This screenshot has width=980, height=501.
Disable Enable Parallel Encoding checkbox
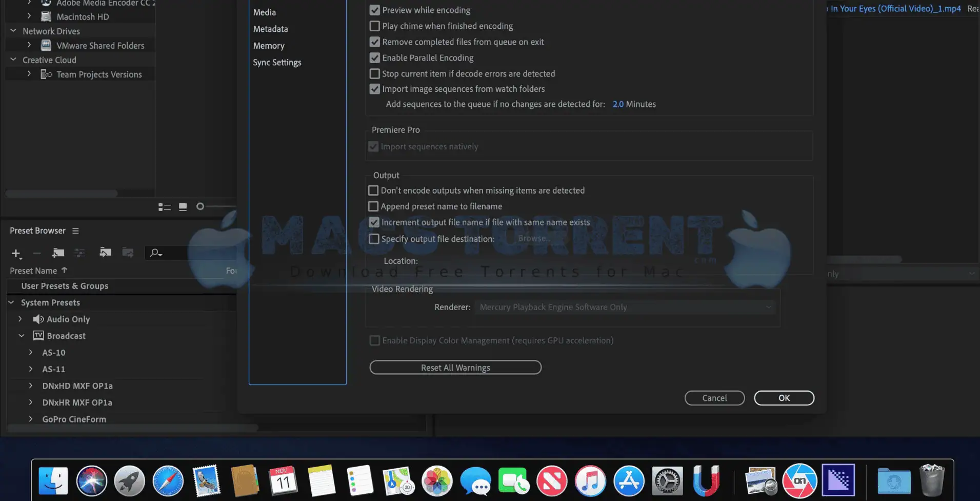click(375, 58)
